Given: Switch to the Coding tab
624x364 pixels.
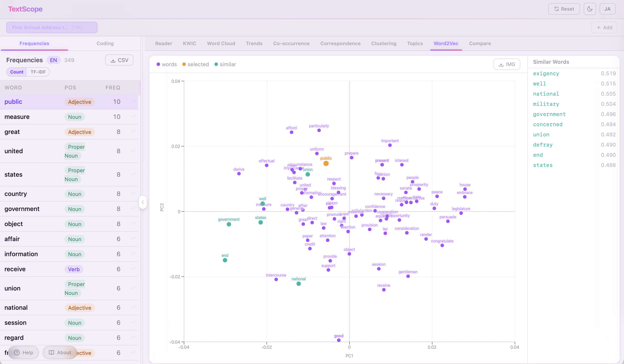Looking at the screenshot, I should (105, 43).
